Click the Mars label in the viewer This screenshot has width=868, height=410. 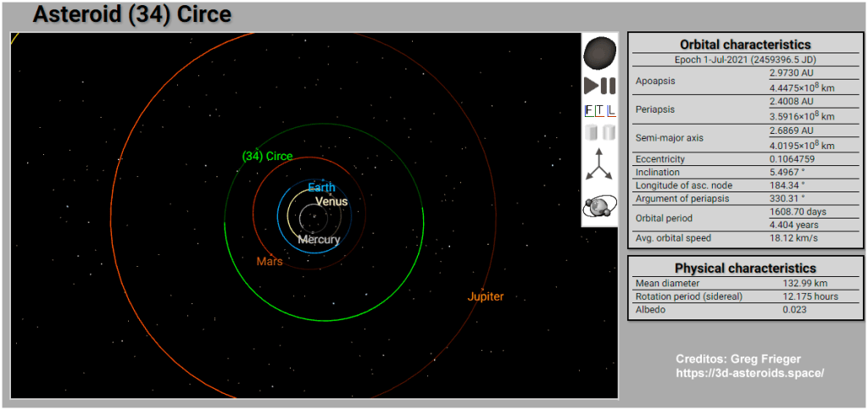tap(270, 262)
